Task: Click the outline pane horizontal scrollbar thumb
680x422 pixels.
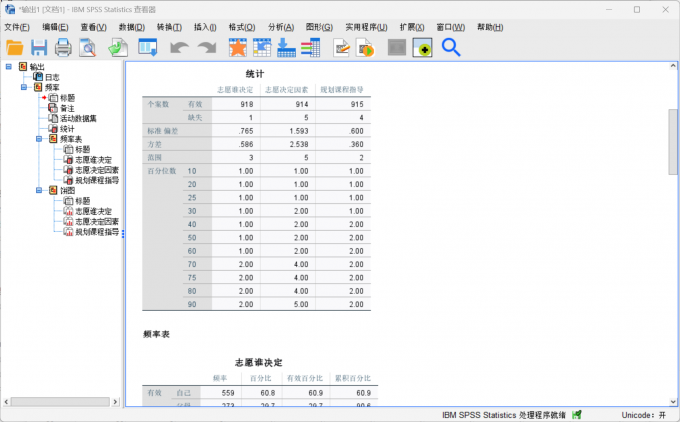Action: pyautogui.click(x=60, y=402)
